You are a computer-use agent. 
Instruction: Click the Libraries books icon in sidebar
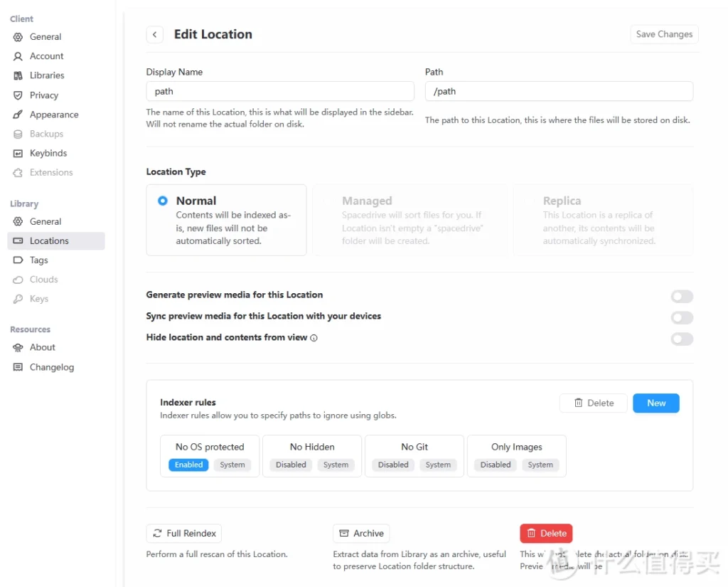(18, 75)
